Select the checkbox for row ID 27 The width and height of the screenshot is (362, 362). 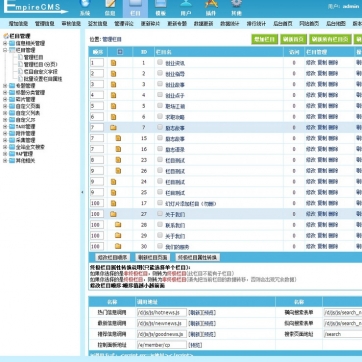160,213
